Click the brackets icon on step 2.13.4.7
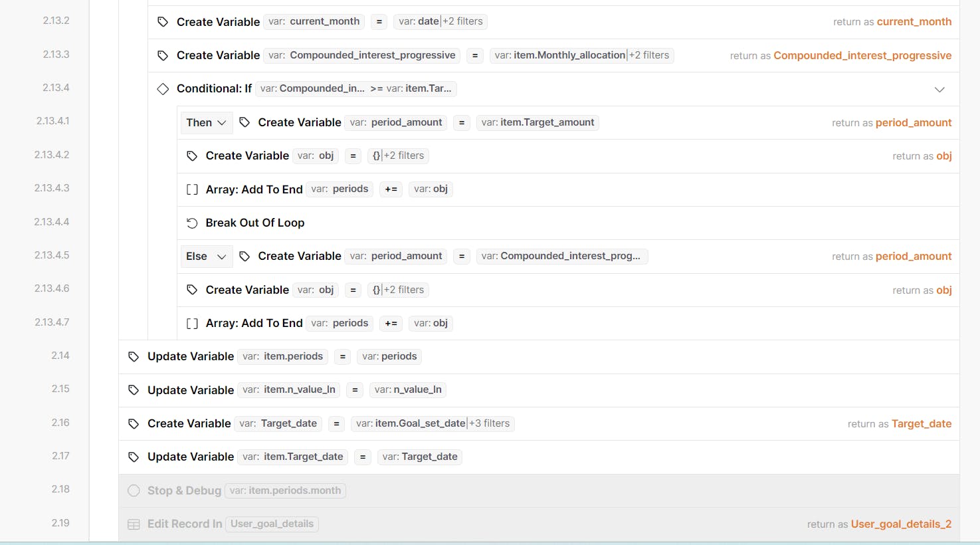 coord(192,324)
